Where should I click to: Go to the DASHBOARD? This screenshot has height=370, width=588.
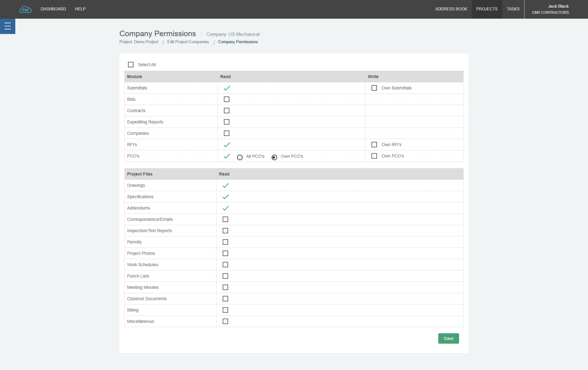pos(53,9)
